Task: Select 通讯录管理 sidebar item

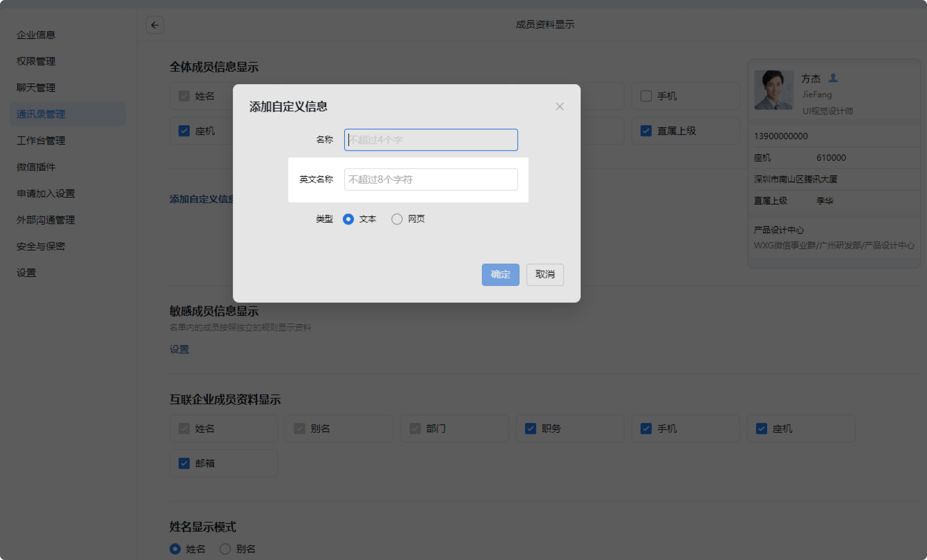Action: [67, 114]
